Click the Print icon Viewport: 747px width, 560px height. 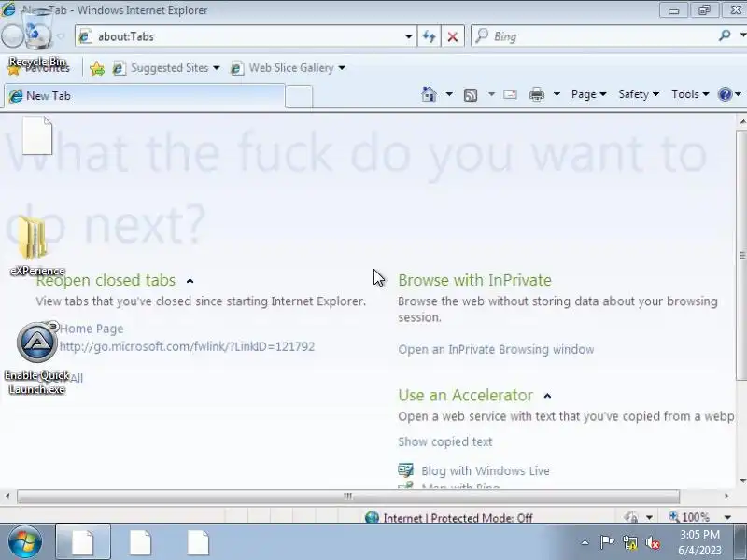click(536, 94)
